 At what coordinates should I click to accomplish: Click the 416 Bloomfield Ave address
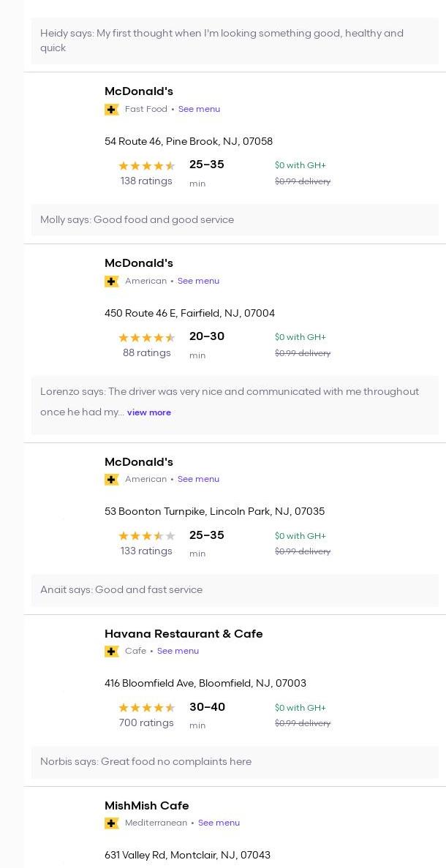tap(205, 684)
